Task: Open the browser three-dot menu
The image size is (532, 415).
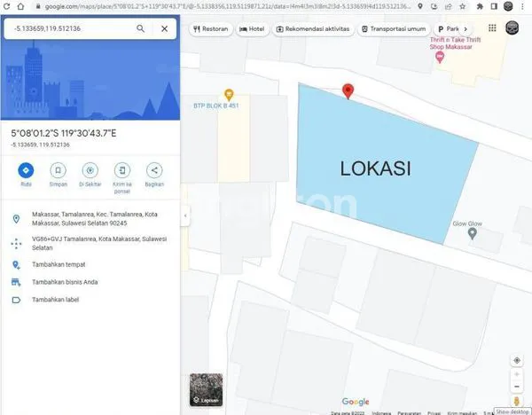Action: coord(523,6)
